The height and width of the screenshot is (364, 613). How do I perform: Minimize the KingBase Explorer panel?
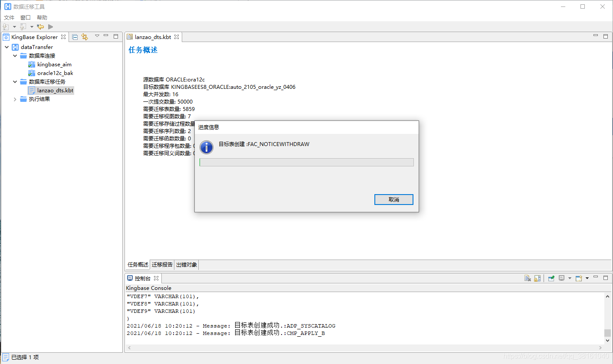coord(106,36)
